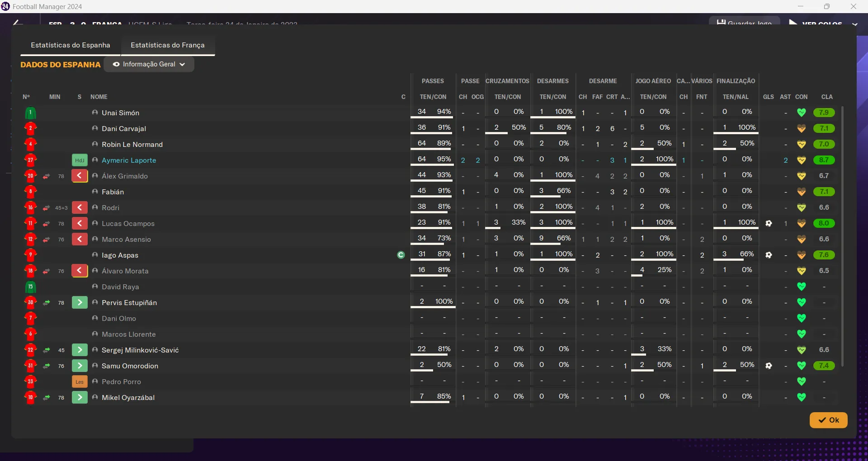The image size is (868, 461).
Task: Click Álvaro Morata's substituted-off red arrow icon
Action: (80, 271)
